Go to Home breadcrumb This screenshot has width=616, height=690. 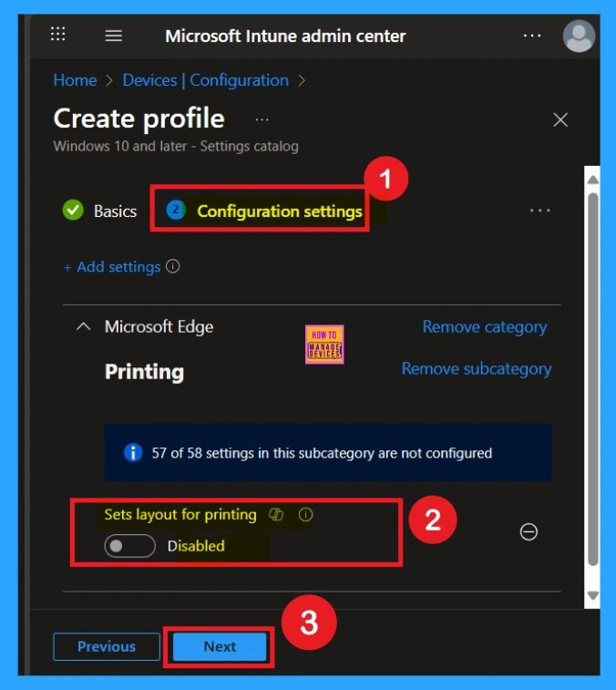tap(75, 80)
